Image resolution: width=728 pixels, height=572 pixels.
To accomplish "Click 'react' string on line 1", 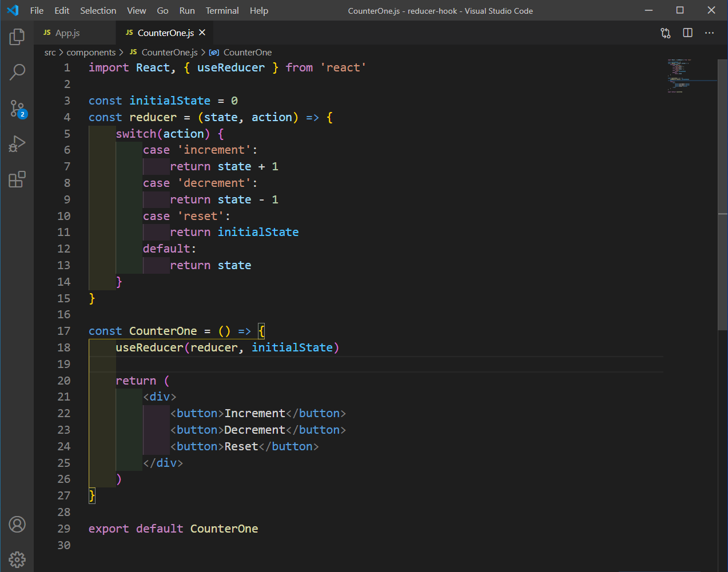I will 343,67.
